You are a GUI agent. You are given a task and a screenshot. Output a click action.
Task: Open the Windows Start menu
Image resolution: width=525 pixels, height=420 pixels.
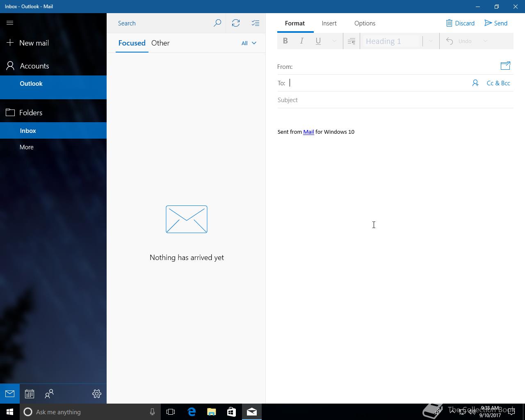(10, 412)
